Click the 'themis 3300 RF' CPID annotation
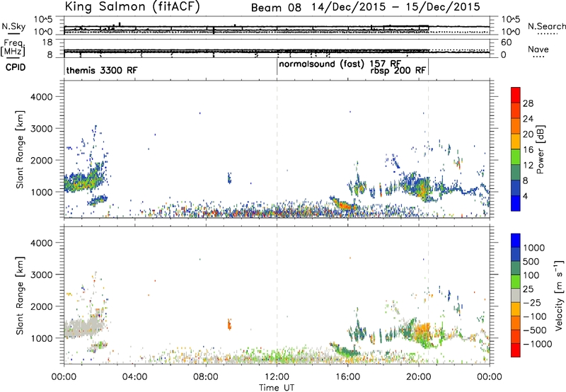The width and height of the screenshot is (566, 392). coord(102,70)
